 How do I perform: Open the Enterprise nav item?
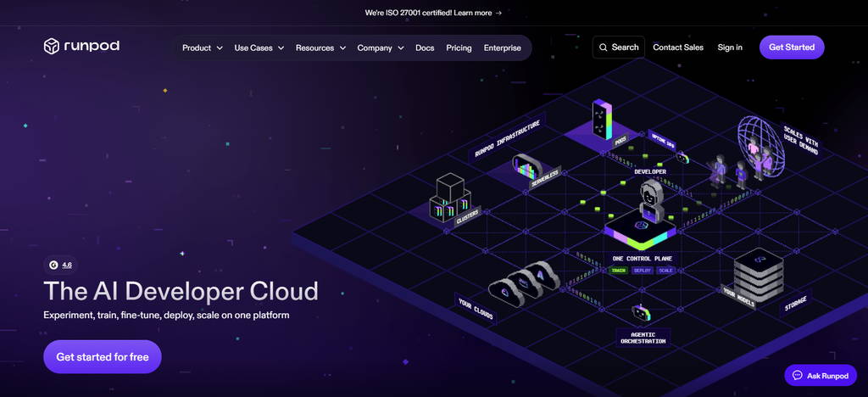[x=502, y=48]
